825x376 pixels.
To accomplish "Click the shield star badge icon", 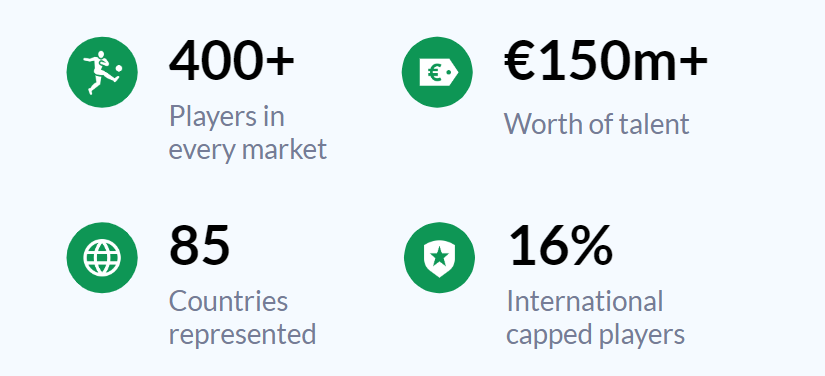I will [439, 258].
